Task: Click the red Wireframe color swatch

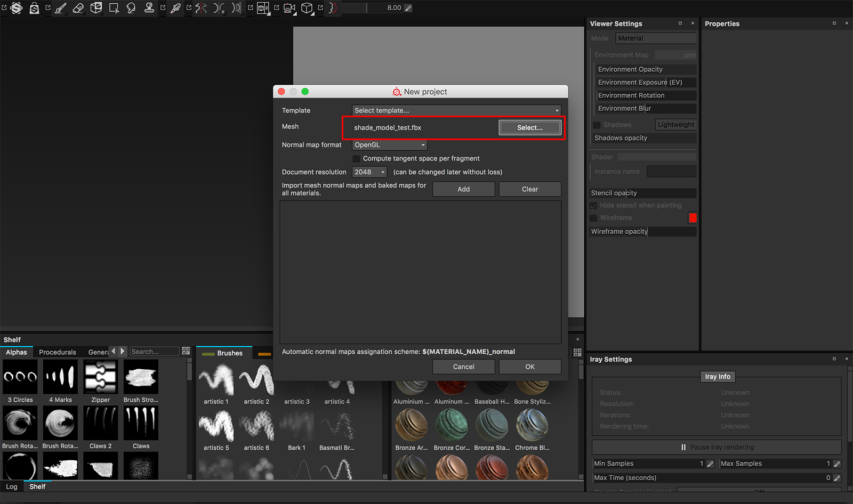Action: coord(693,218)
